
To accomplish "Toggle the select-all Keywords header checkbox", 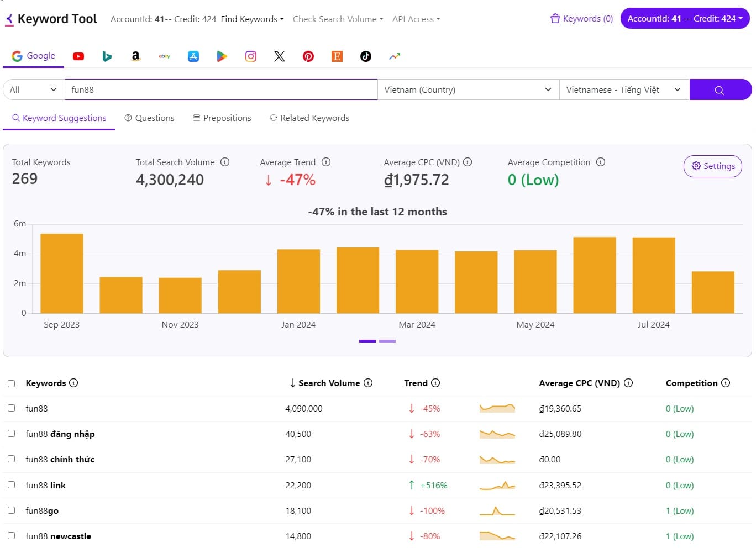I will click(x=11, y=383).
